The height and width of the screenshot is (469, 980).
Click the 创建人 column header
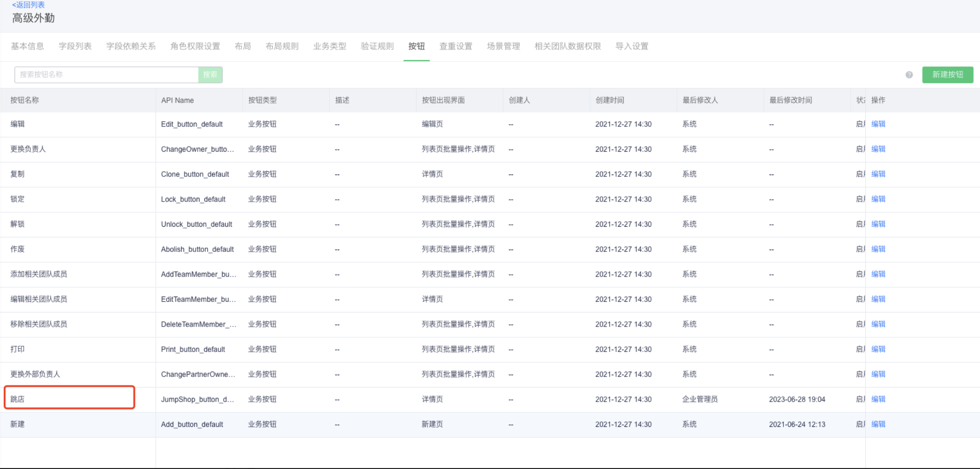tap(520, 100)
